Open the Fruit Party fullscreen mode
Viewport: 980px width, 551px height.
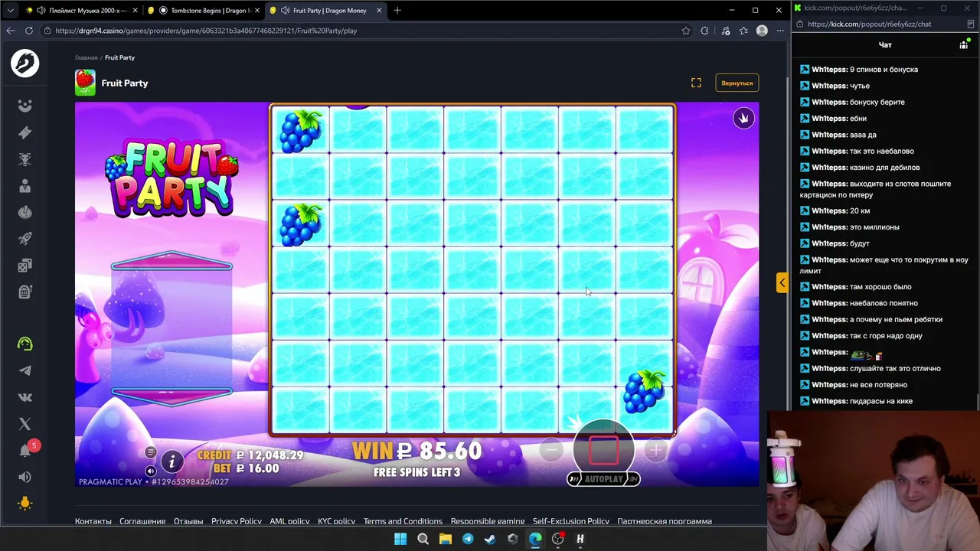(x=696, y=83)
